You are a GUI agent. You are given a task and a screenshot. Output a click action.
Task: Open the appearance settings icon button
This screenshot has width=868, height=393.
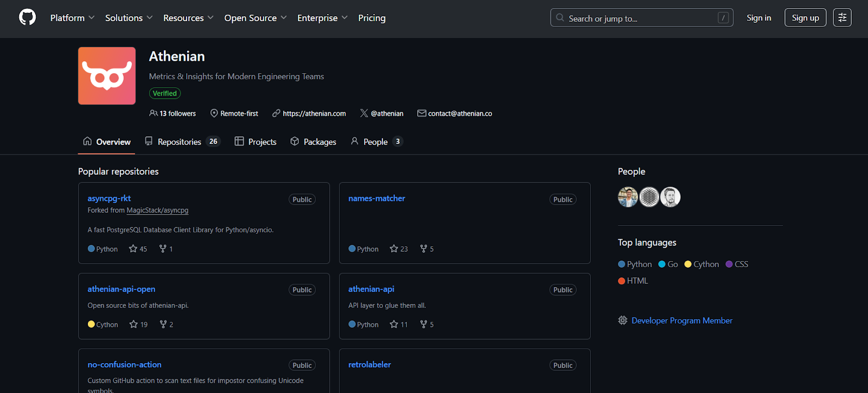pos(842,17)
